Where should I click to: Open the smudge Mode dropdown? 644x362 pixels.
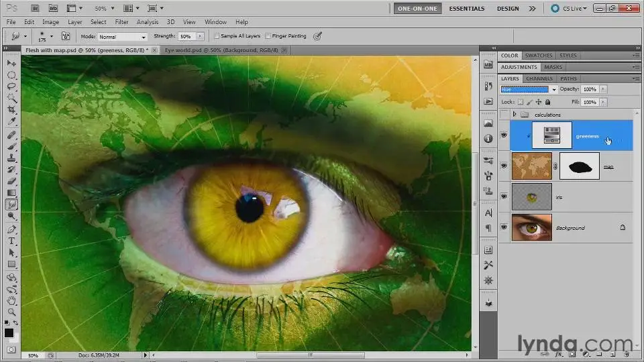[123, 36]
